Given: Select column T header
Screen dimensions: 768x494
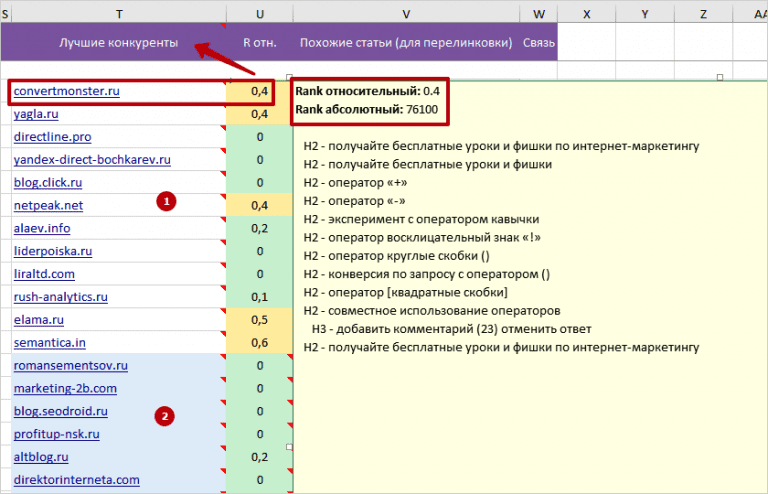Looking at the screenshot, I should [119, 14].
